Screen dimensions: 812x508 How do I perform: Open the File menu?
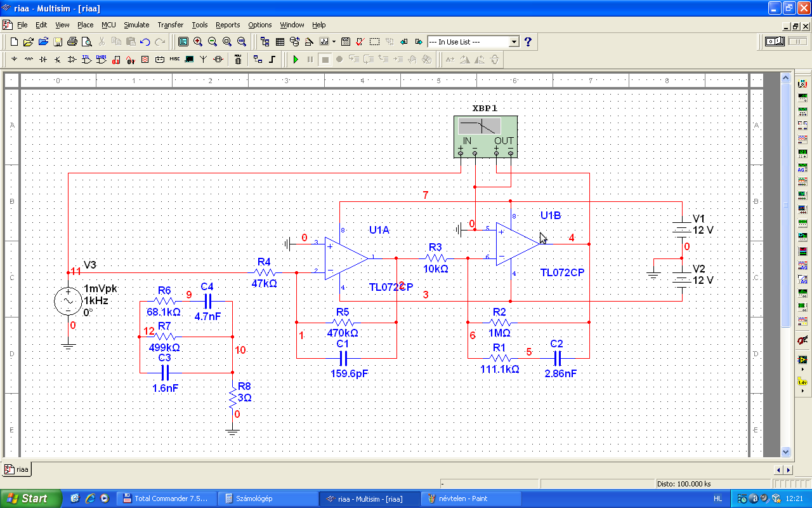click(x=22, y=25)
